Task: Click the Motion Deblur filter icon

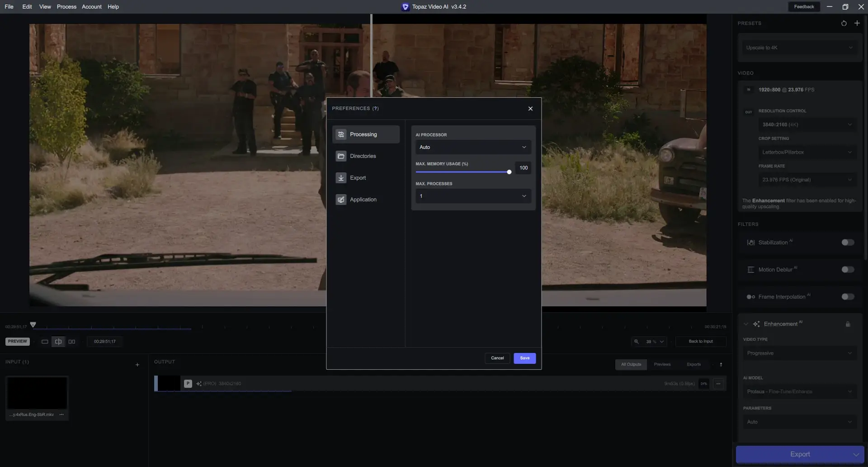Action: pyautogui.click(x=751, y=270)
